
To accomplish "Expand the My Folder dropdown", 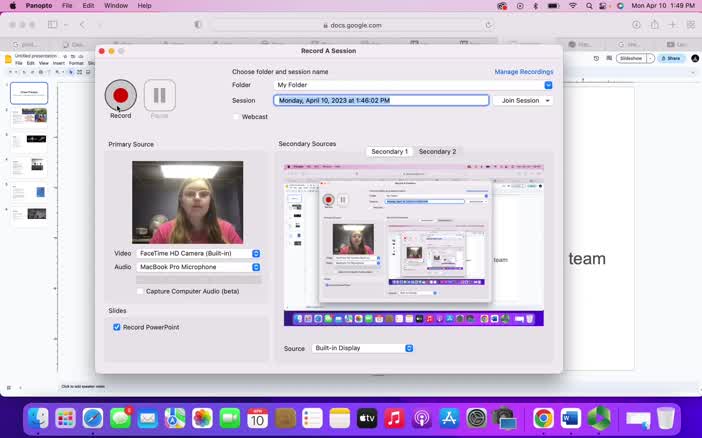I will tap(548, 85).
